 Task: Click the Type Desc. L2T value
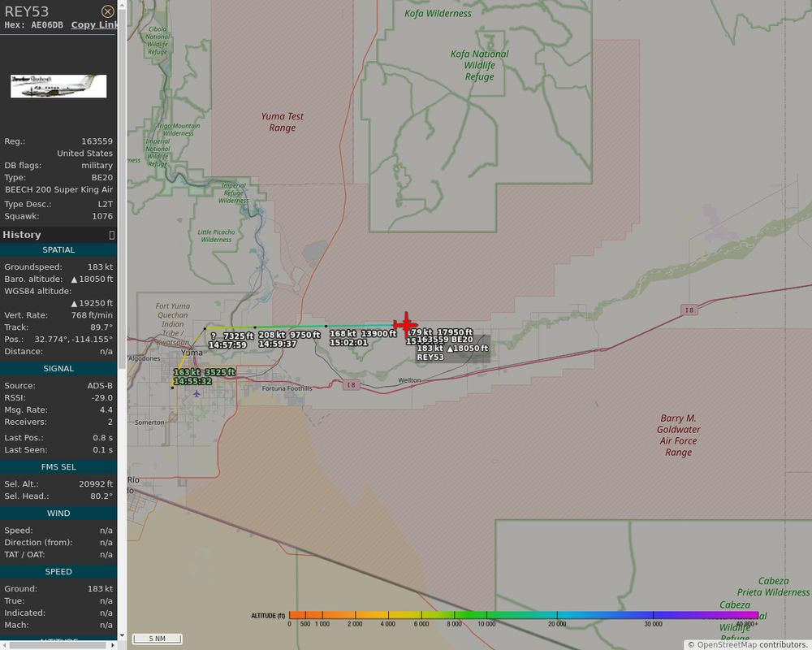coord(105,204)
